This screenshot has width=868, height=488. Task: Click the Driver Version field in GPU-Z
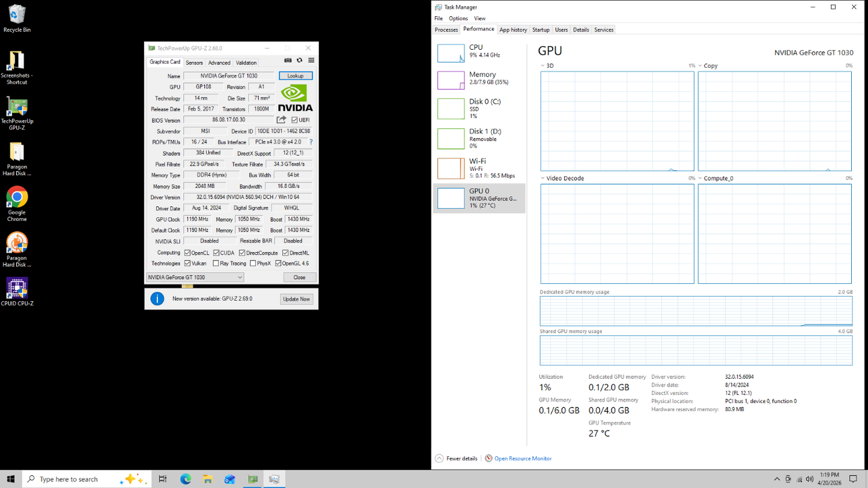(x=247, y=197)
